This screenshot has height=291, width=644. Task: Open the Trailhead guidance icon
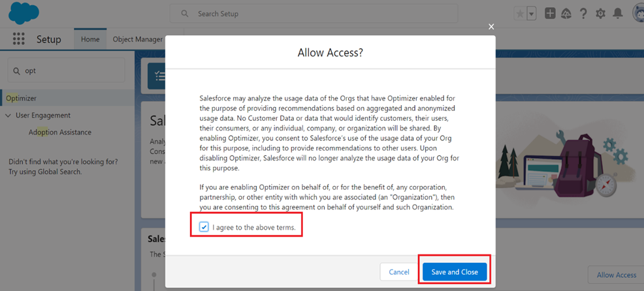click(567, 14)
